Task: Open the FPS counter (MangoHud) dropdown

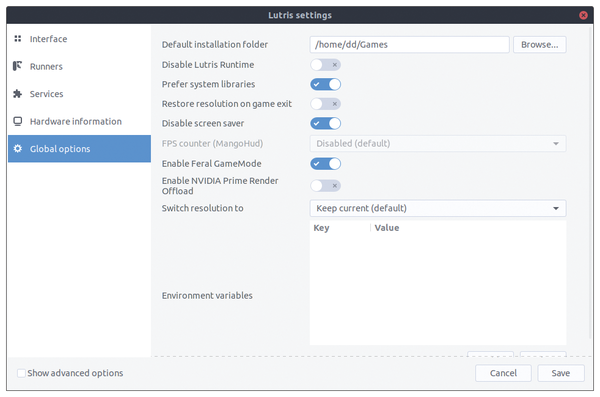Action: (x=438, y=144)
